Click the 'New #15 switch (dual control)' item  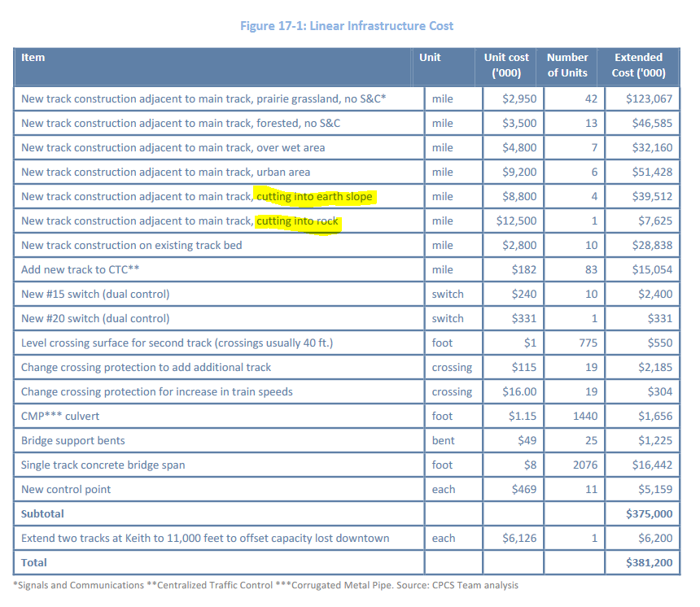(x=95, y=294)
